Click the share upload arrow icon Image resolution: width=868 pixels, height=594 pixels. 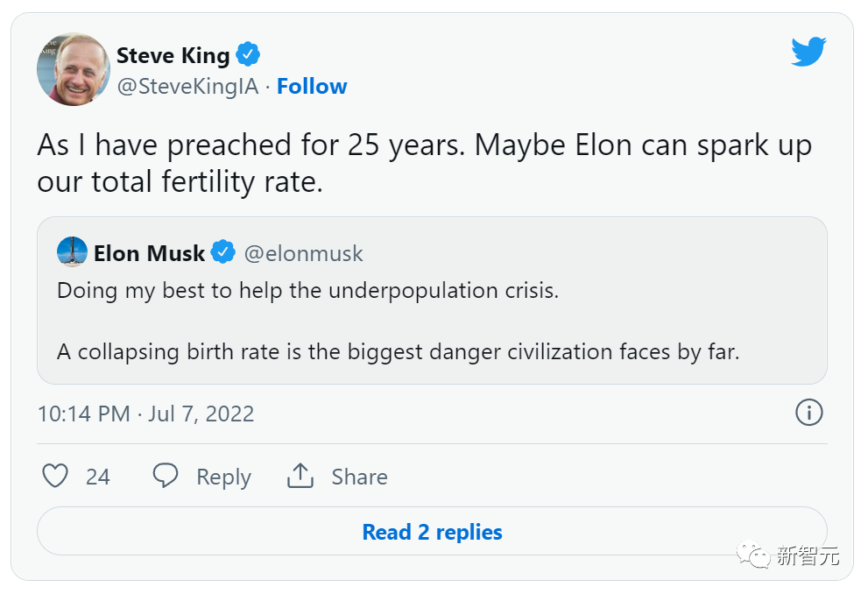[x=300, y=477]
